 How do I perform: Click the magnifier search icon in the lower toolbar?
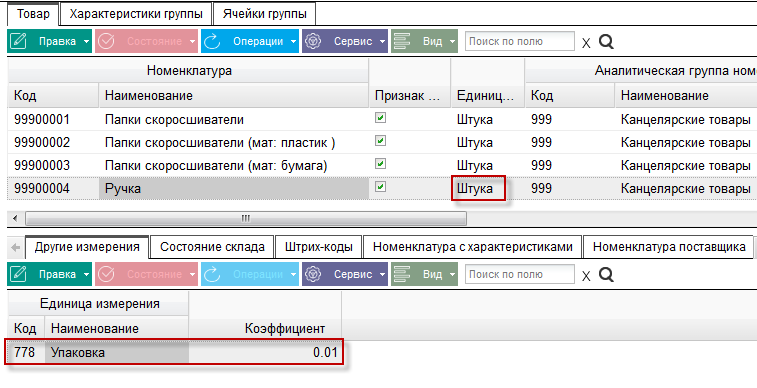[606, 275]
